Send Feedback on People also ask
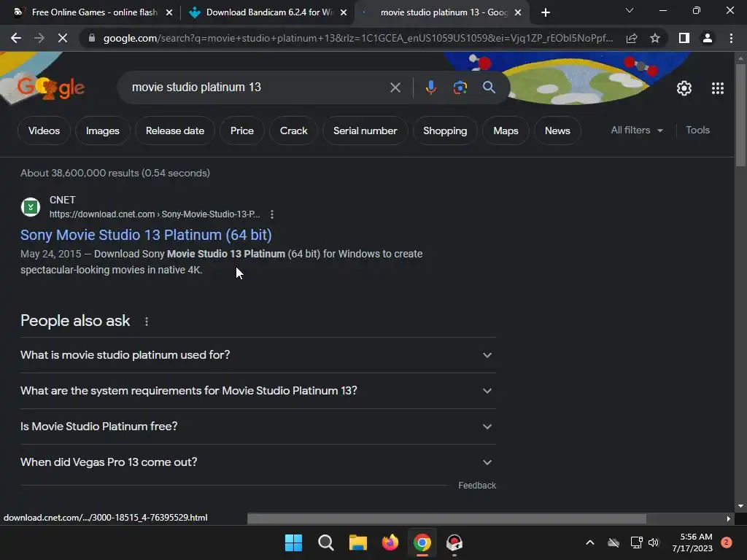The image size is (747, 560). [477, 486]
